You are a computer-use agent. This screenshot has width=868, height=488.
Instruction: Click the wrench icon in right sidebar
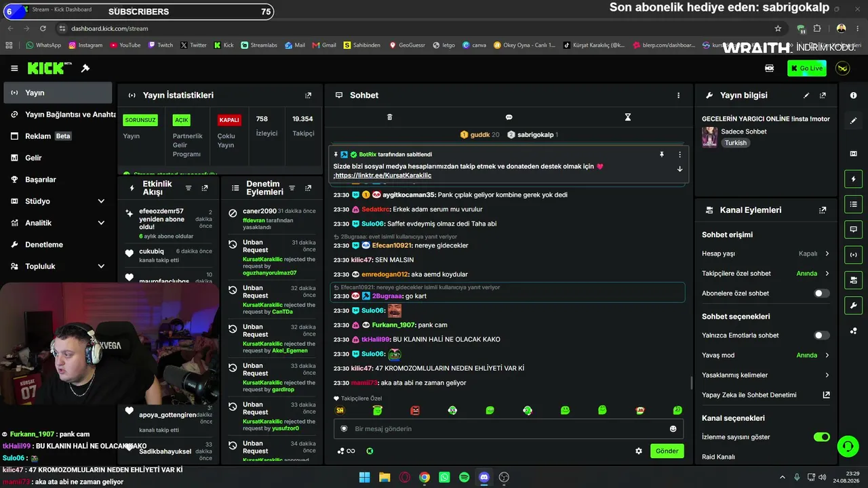(x=853, y=306)
